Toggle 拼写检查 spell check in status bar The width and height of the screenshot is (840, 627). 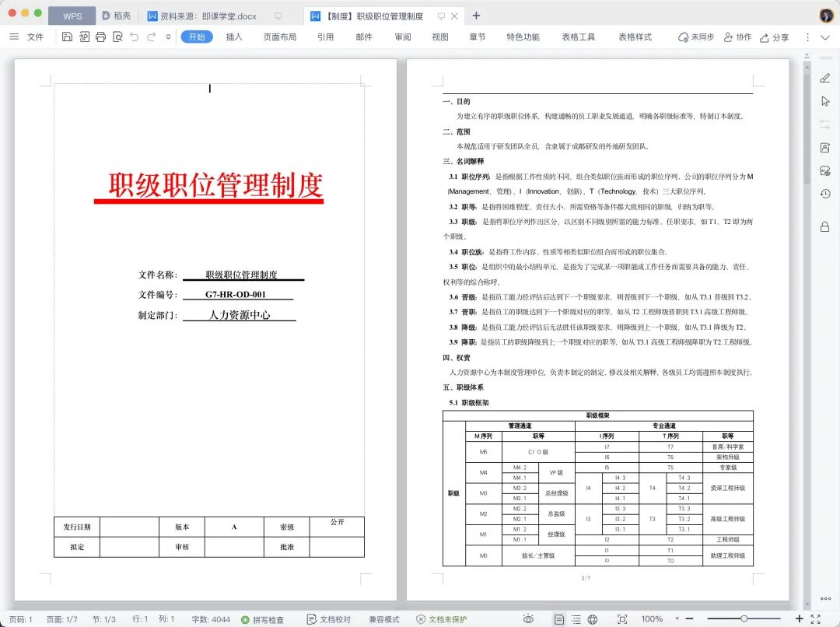(x=263, y=619)
